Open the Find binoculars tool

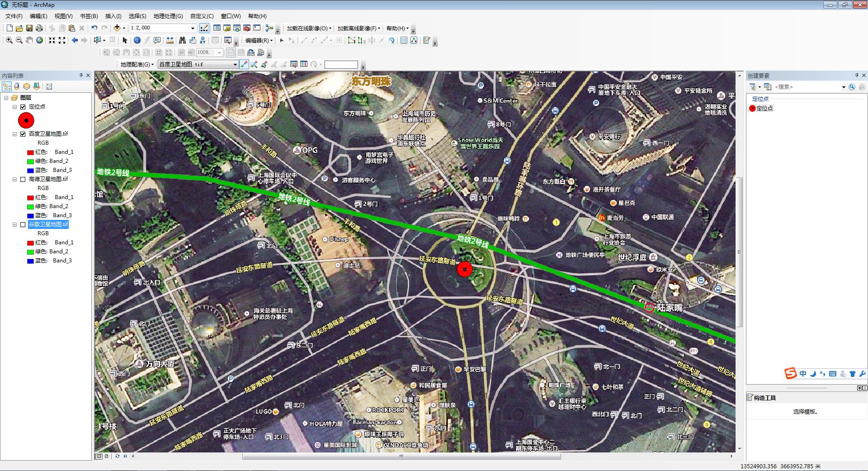(182, 40)
